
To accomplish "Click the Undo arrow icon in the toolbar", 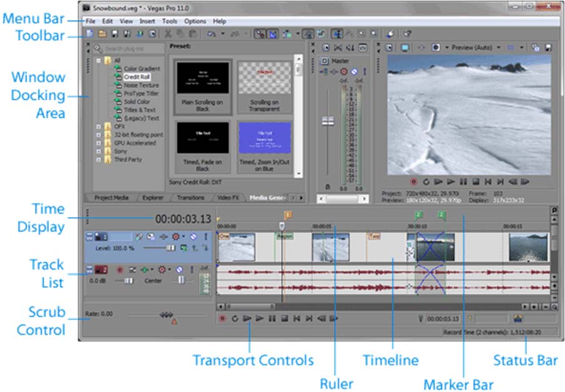I will tap(212, 34).
